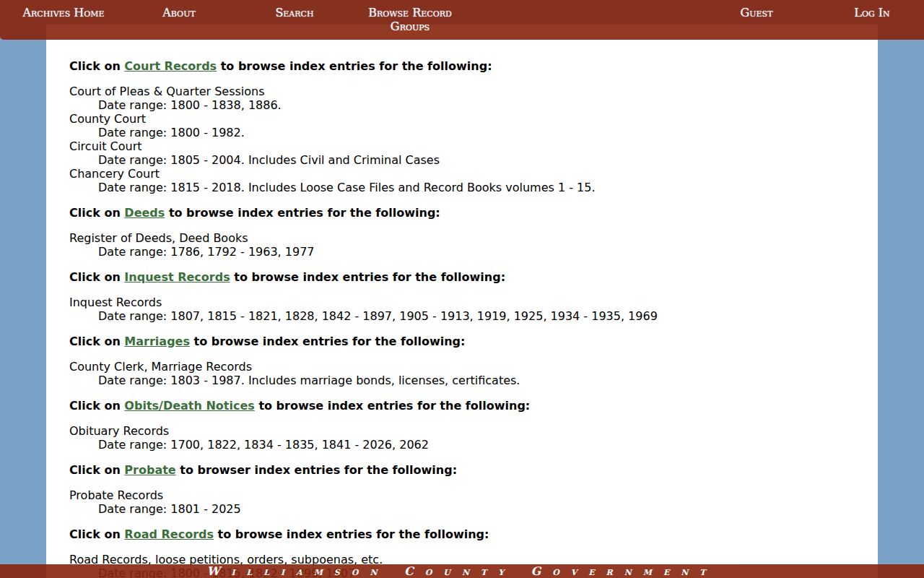Image resolution: width=924 pixels, height=578 pixels.
Task: Click the 'Probate Records' text line
Action: coord(116,495)
